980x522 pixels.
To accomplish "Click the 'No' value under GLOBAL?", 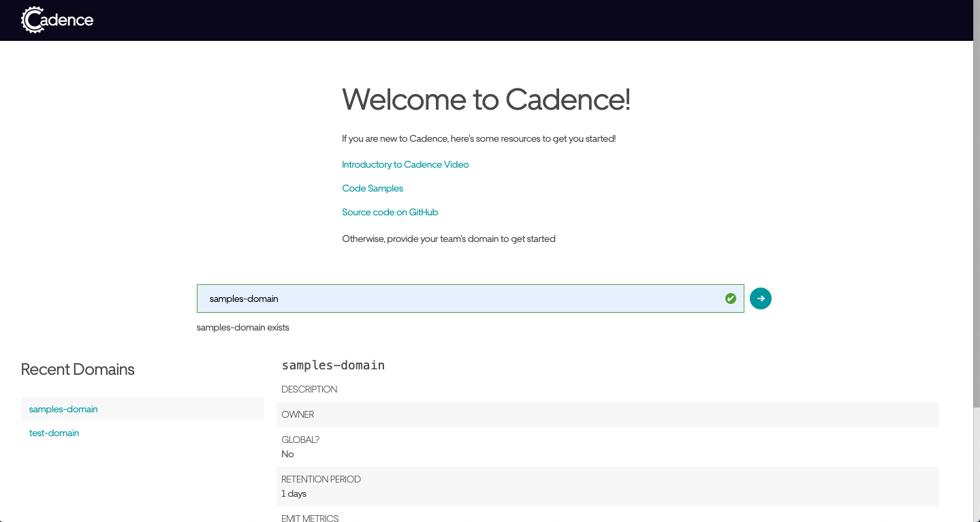I will click(287, 454).
